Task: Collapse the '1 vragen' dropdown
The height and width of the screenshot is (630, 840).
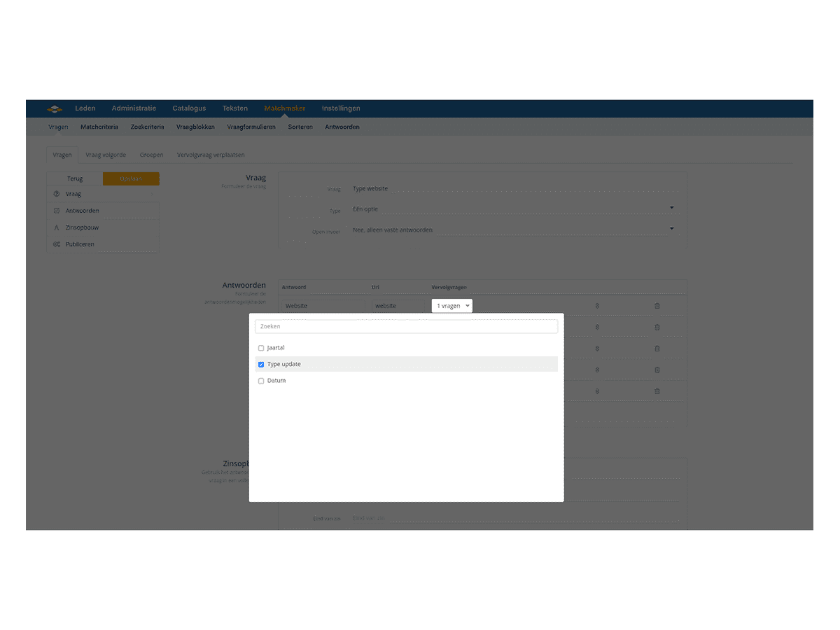Action: [x=451, y=306]
